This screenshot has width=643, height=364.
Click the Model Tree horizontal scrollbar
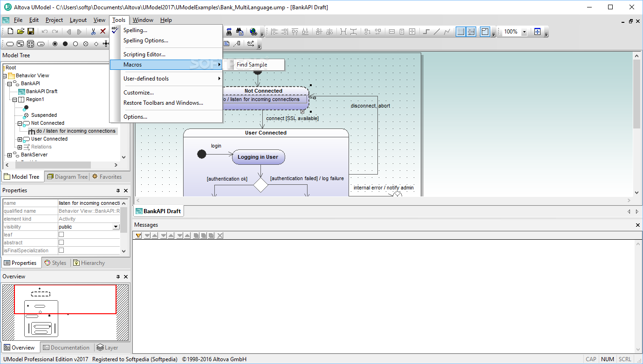[53, 165]
